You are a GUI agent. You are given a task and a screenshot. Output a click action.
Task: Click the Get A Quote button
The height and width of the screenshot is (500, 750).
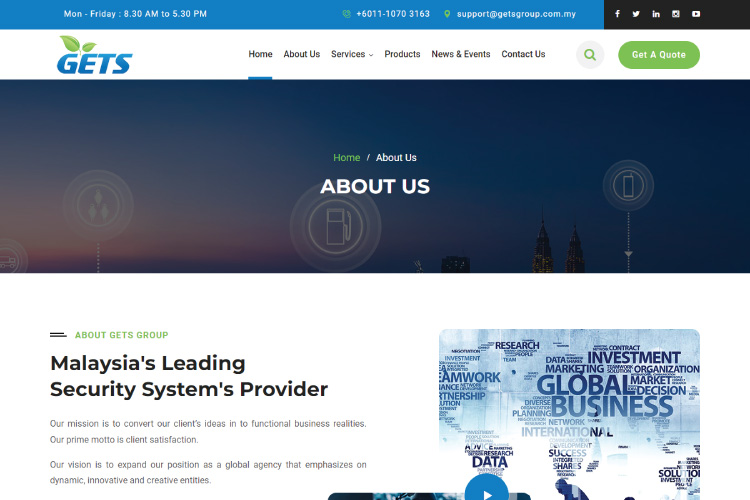[659, 55]
